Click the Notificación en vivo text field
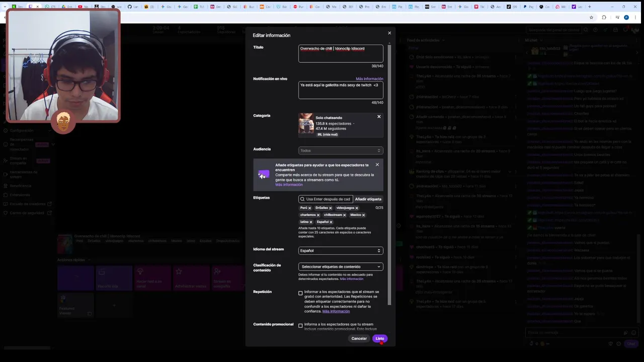Image resolution: width=644 pixels, height=362 pixels. tap(341, 90)
